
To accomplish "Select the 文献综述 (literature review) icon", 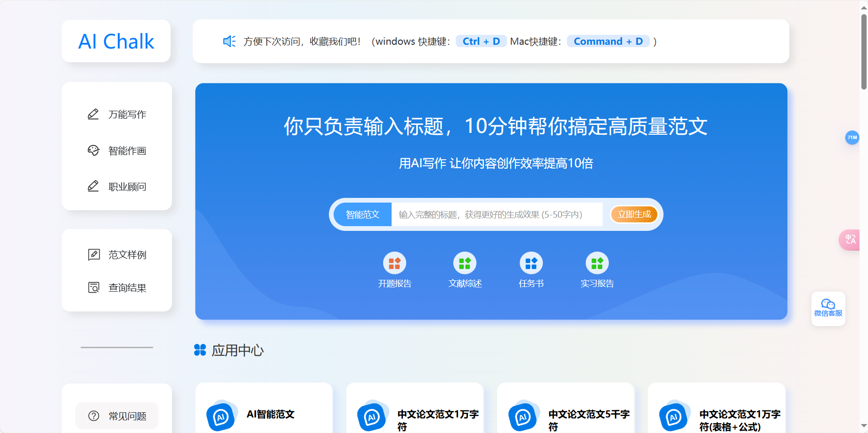I will click(x=464, y=263).
